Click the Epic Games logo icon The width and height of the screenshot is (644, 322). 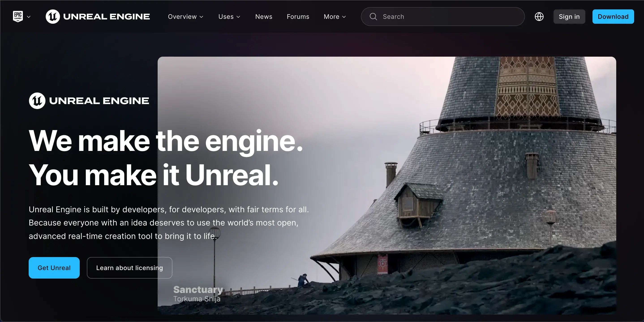[x=18, y=16]
